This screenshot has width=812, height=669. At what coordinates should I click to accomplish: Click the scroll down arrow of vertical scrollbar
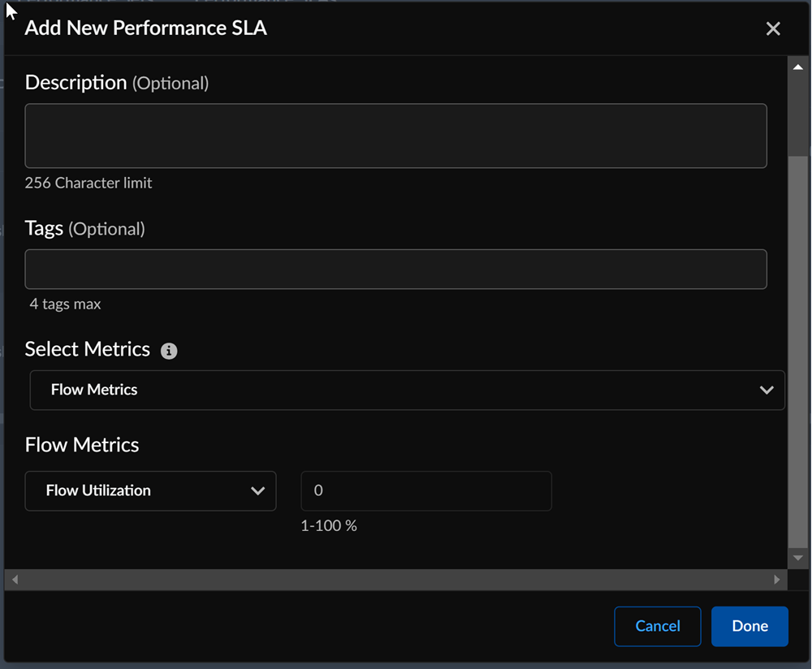click(x=797, y=558)
